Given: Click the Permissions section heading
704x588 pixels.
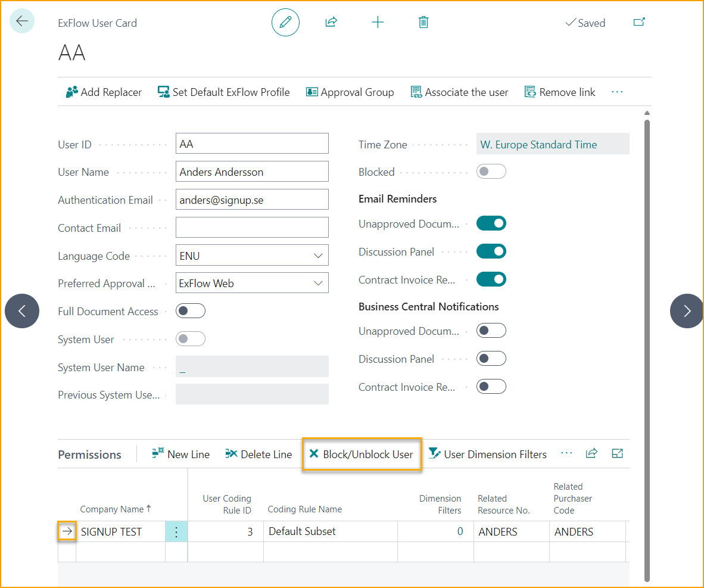Looking at the screenshot, I should click(x=89, y=455).
